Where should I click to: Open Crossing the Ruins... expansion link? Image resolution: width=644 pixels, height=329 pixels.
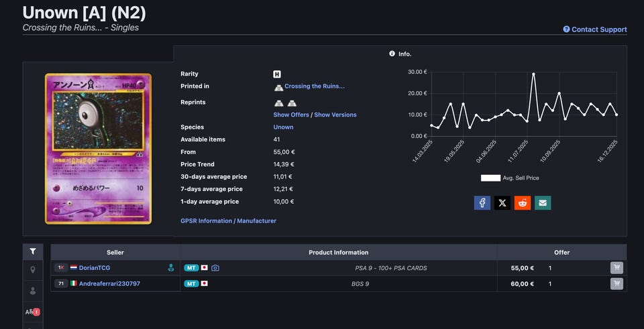pyautogui.click(x=314, y=86)
